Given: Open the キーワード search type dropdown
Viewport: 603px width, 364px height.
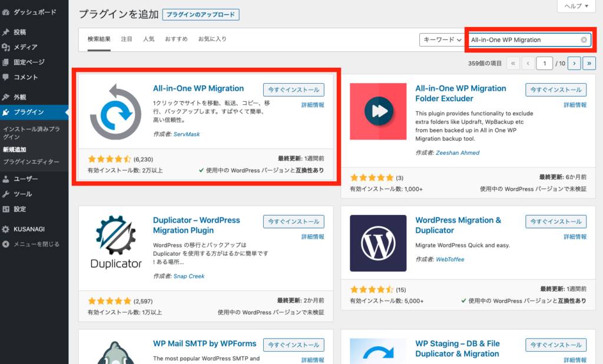Looking at the screenshot, I should coord(443,39).
